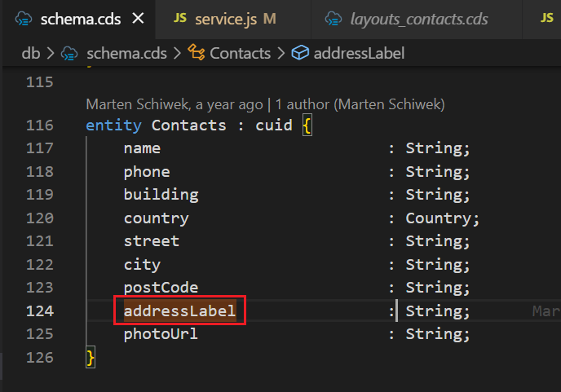Click the 'Contacts' entity name on line 116
This screenshot has height=392, width=561.
click(189, 126)
